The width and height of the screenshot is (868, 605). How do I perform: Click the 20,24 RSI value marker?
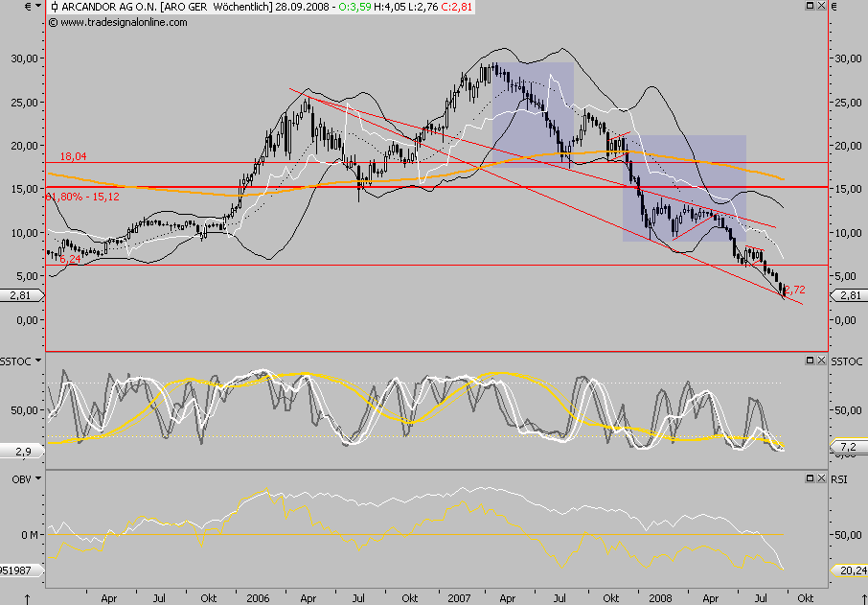coord(847,568)
